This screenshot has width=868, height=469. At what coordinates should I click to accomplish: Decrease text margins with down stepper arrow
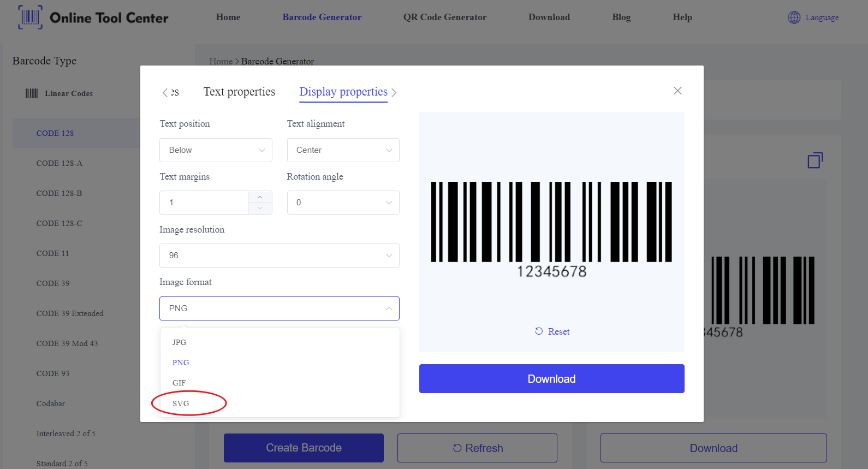[260, 208]
